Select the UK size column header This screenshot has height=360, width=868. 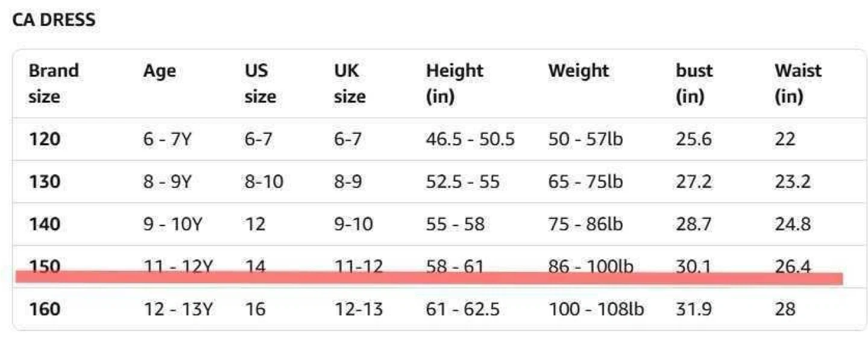point(350,83)
